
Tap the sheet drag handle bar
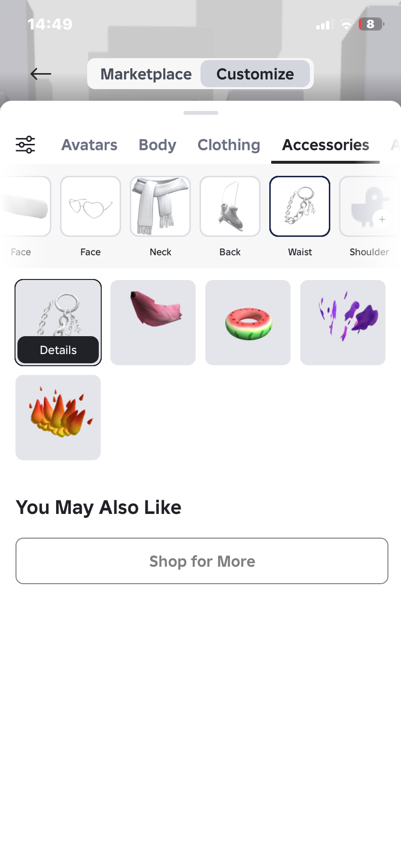201,113
